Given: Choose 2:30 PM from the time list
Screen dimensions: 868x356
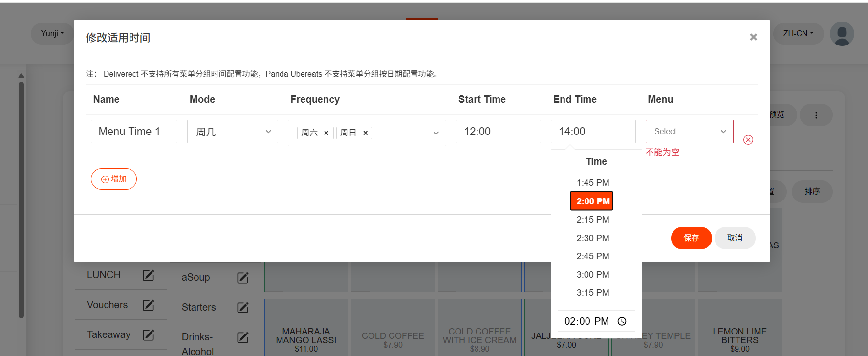Looking at the screenshot, I should tap(592, 238).
